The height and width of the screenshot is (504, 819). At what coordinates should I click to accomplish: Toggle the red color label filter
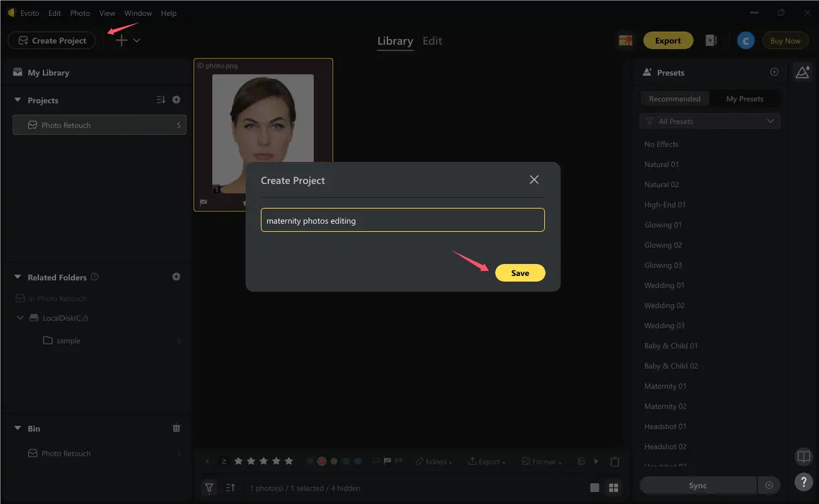[x=322, y=461]
